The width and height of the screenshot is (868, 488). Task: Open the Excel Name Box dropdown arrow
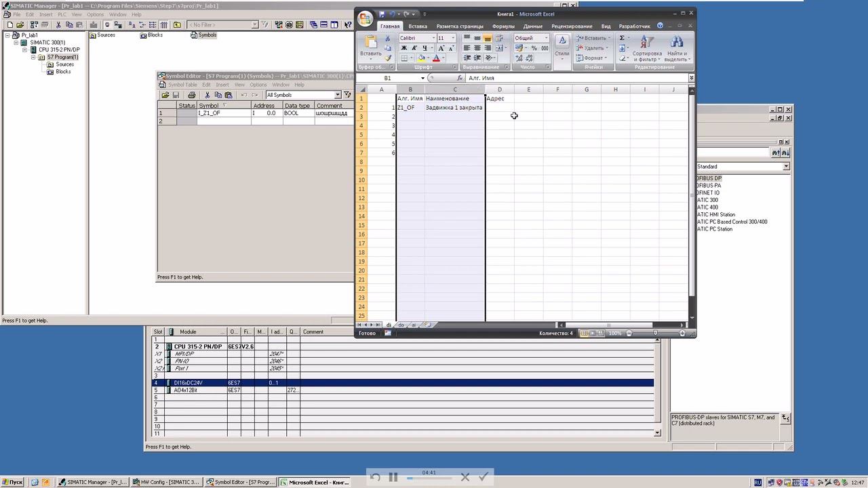(422, 78)
